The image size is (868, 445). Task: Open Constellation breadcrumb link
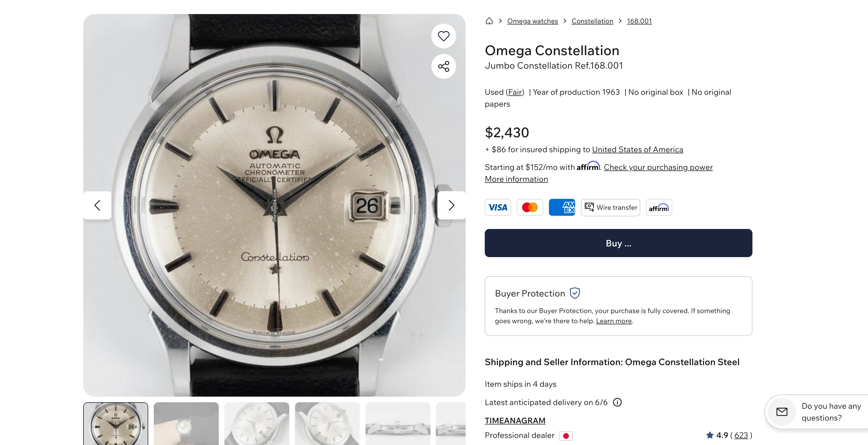tap(592, 21)
